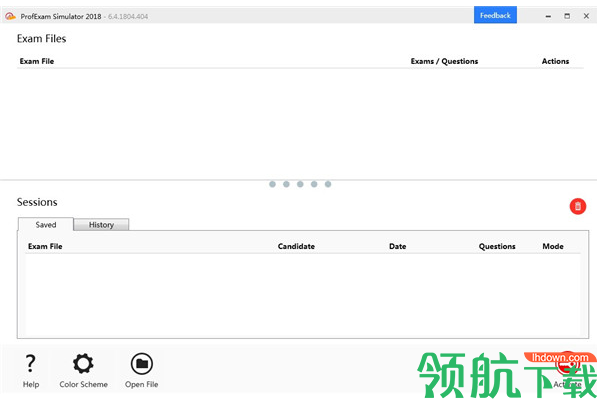Grab the dotted panel splitter handle
The height and width of the screenshot is (405, 597).
coord(300,184)
